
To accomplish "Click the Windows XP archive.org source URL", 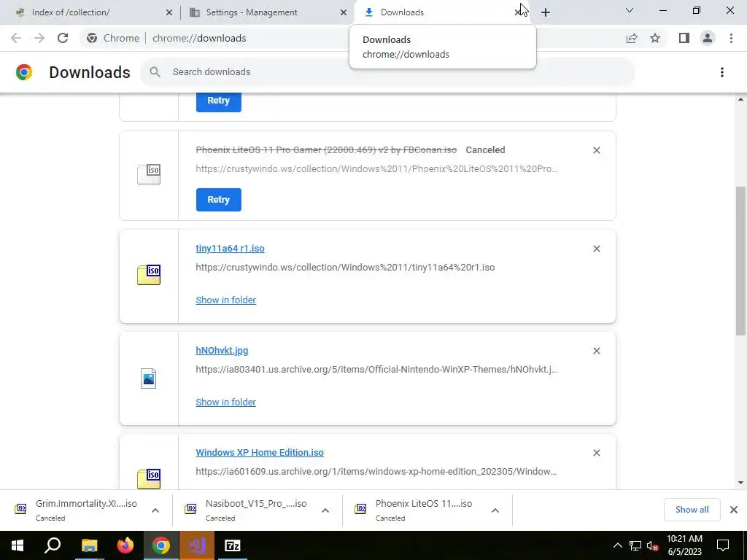I will [x=376, y=472].
